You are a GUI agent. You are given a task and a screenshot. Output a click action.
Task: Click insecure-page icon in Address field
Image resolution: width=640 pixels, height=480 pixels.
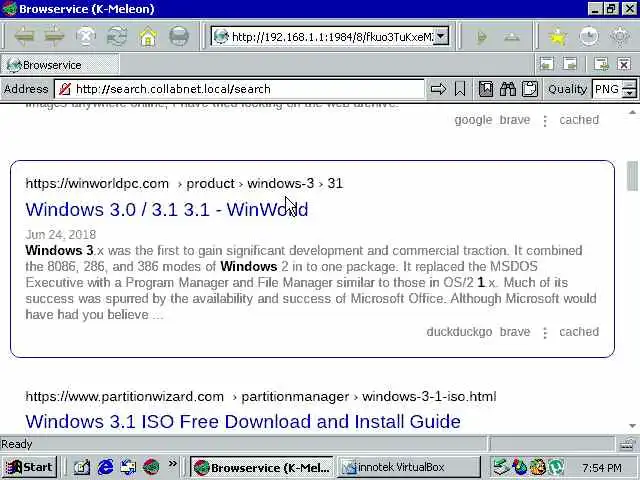pyautogui.click(x=65, y=89)
